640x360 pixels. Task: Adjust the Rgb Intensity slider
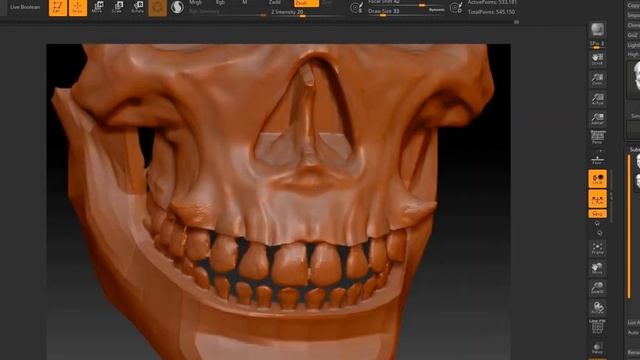coord(228,13)
